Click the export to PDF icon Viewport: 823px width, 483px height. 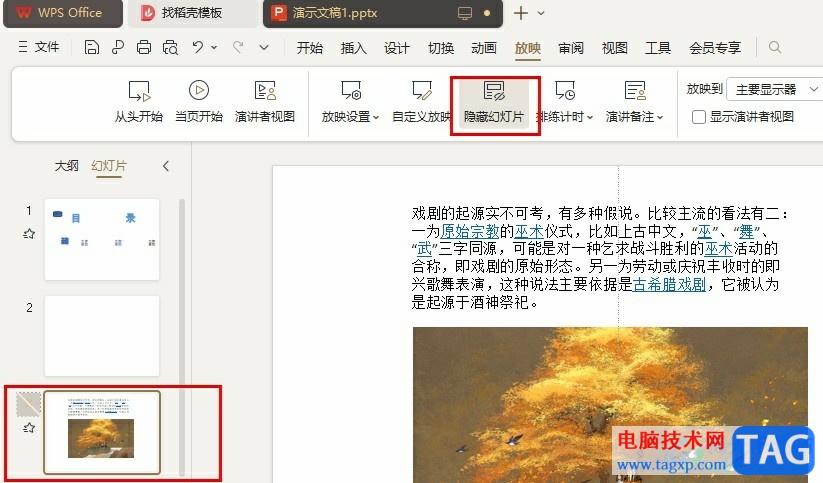118,48
